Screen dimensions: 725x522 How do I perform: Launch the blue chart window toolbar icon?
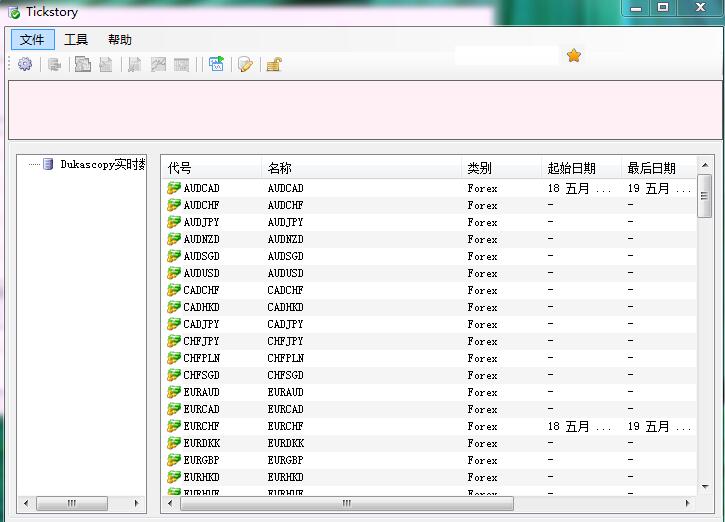[x=216, y=64]
